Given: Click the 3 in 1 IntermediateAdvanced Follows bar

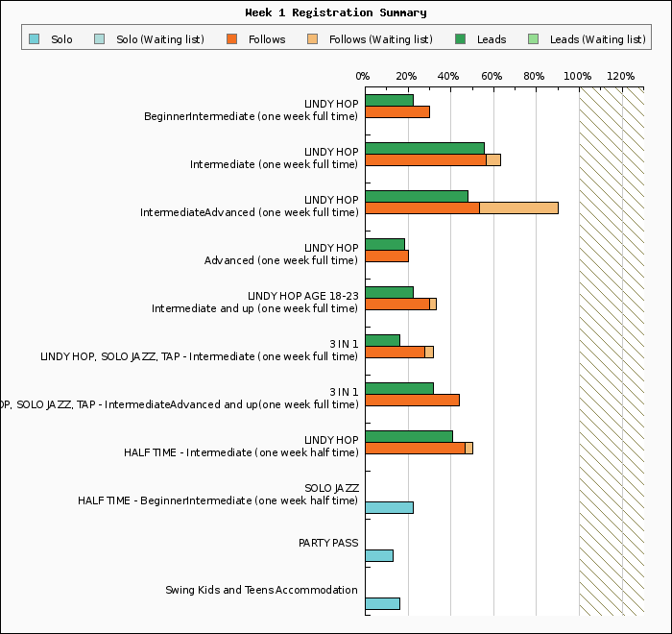Looking at the screenshot, I should (413, 400).
